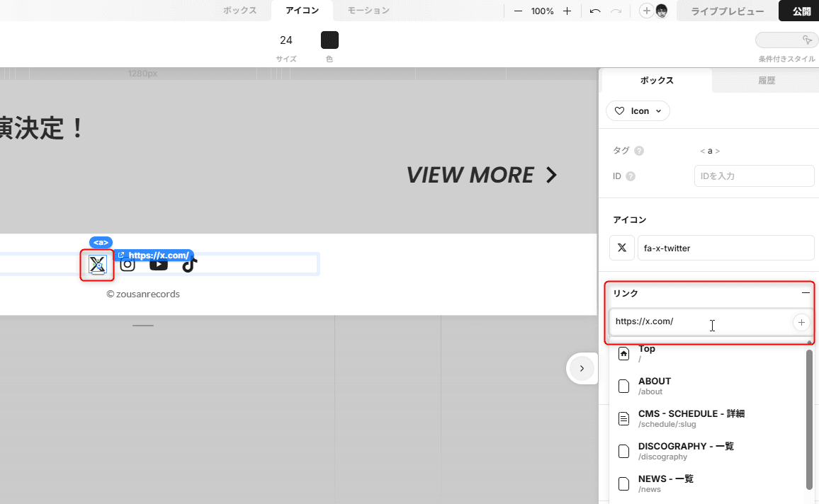The width and height of the screenshot is (819, 504).
Task: Select the YouTube icon in the footer
Action: click(159, 265)
